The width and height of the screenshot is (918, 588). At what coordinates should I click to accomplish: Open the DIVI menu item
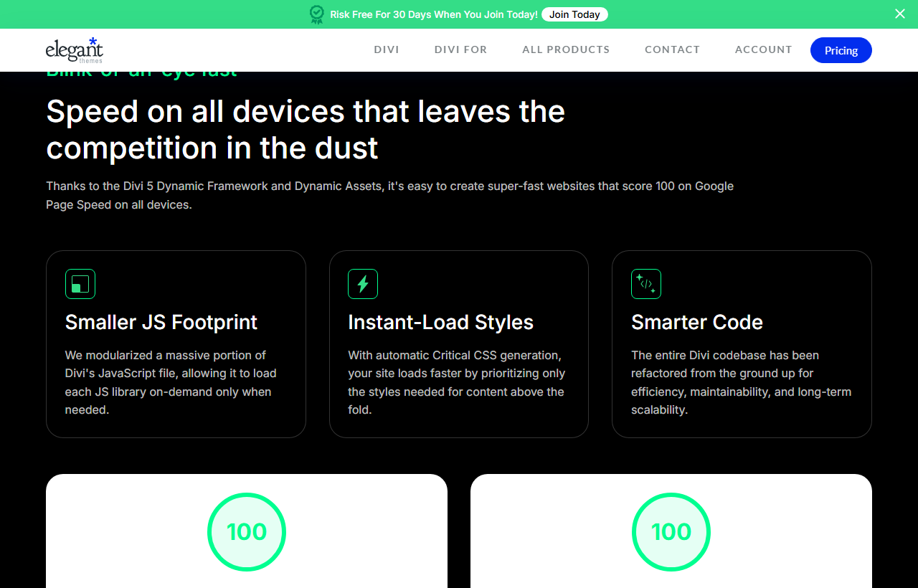387,49
